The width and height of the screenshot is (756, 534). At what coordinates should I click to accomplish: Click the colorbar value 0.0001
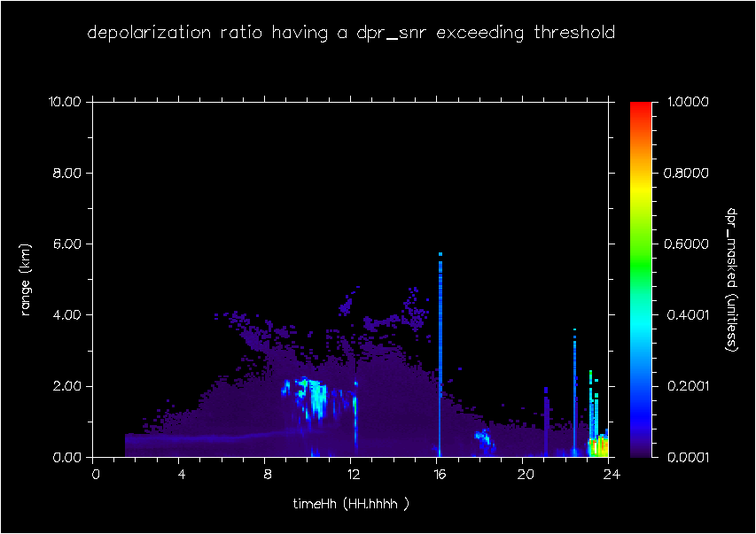tap(688, 457)
